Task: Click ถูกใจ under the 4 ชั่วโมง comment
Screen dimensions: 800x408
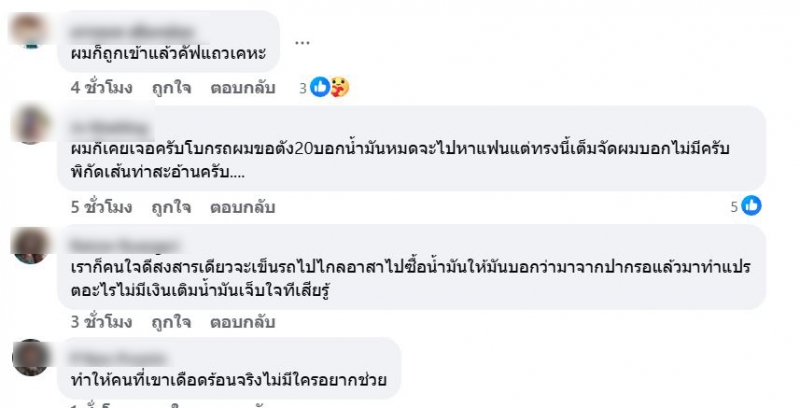Action: pos(171,88)
